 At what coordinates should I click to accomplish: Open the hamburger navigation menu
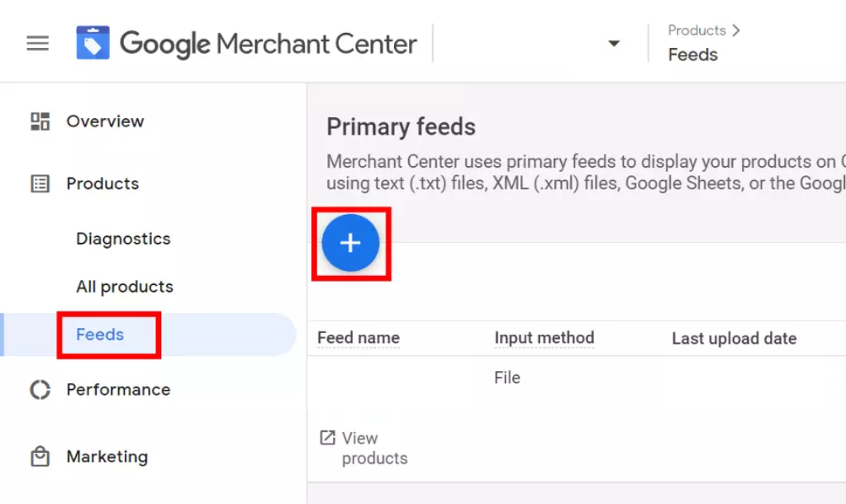(x=38, y=43)
